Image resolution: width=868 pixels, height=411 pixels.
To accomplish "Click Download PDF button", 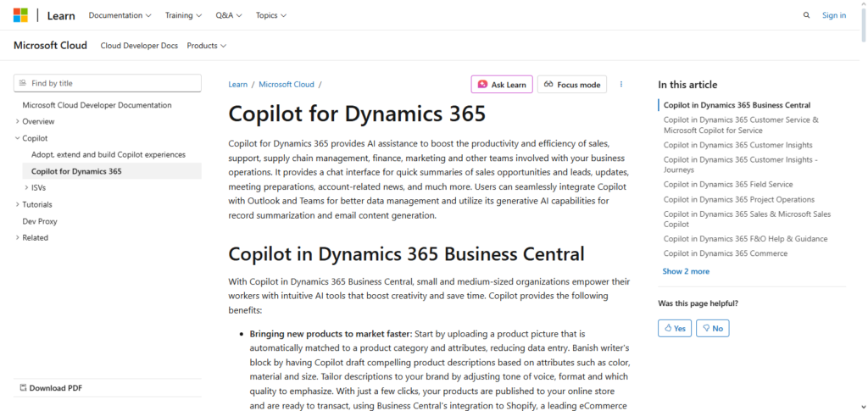I will [51, 388].
